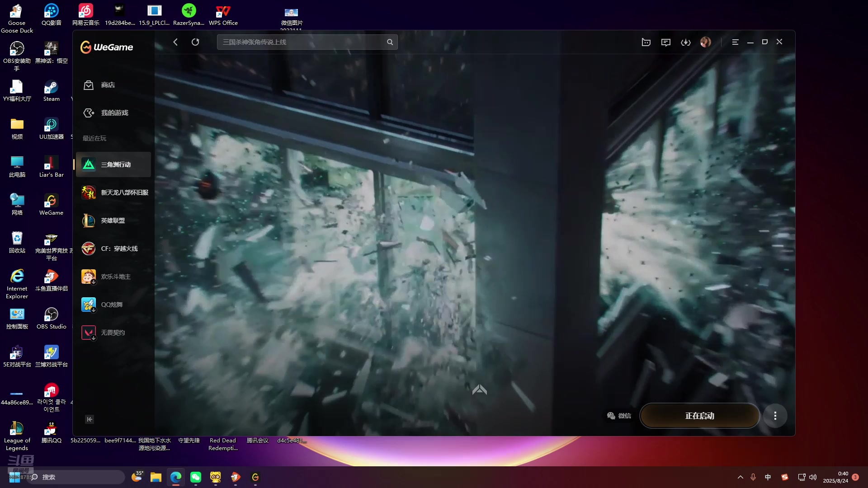The width and height of the screenshot is (868, 488).
Task: Open the messages chat icon
Action: click(x=666, y=42)
